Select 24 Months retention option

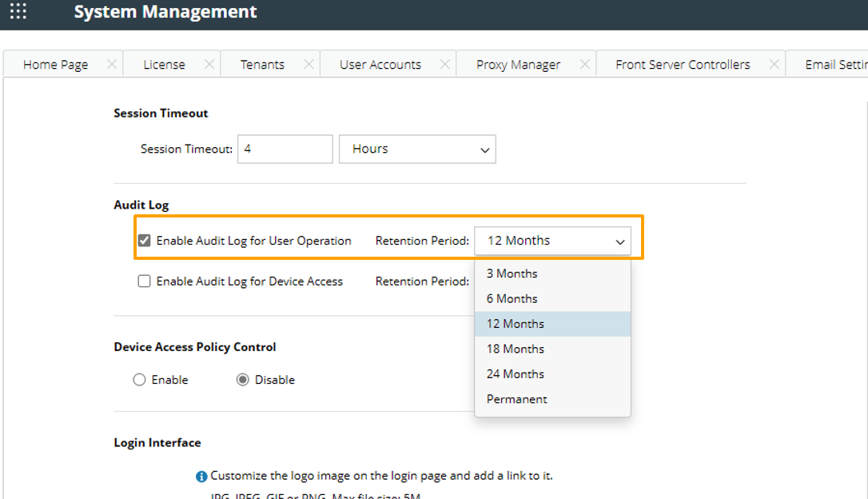[x=516, y=374]
